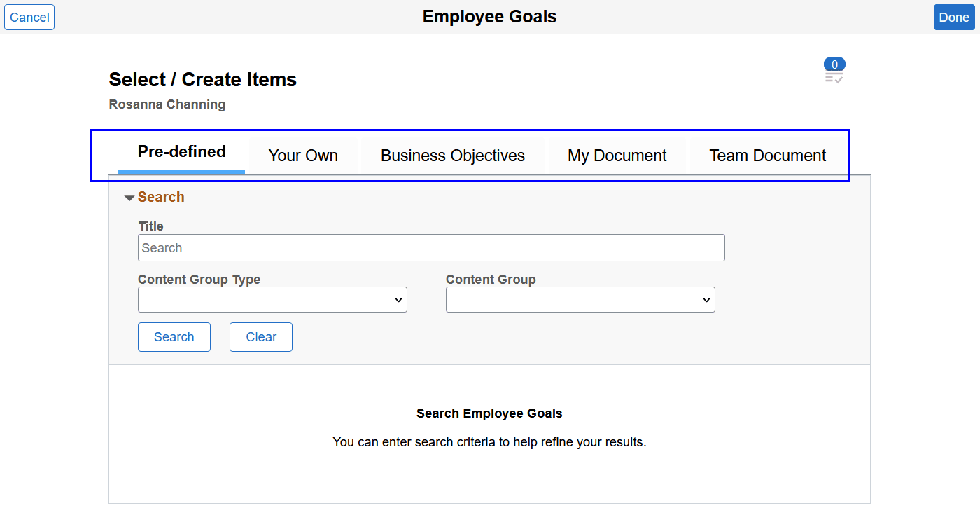Click the Search placeholder text box
The height and width of the screenshot is (508, 980).
[x=430, y=247]
